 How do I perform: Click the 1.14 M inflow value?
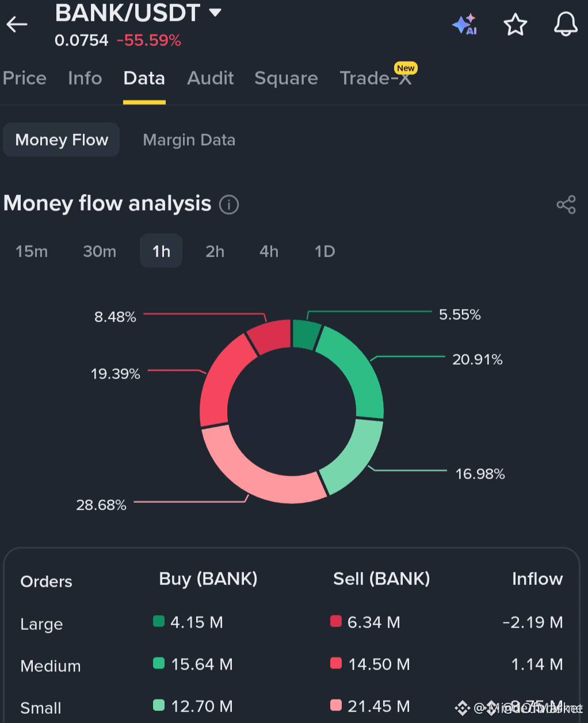pyautogui.click(x=537, y=664)
